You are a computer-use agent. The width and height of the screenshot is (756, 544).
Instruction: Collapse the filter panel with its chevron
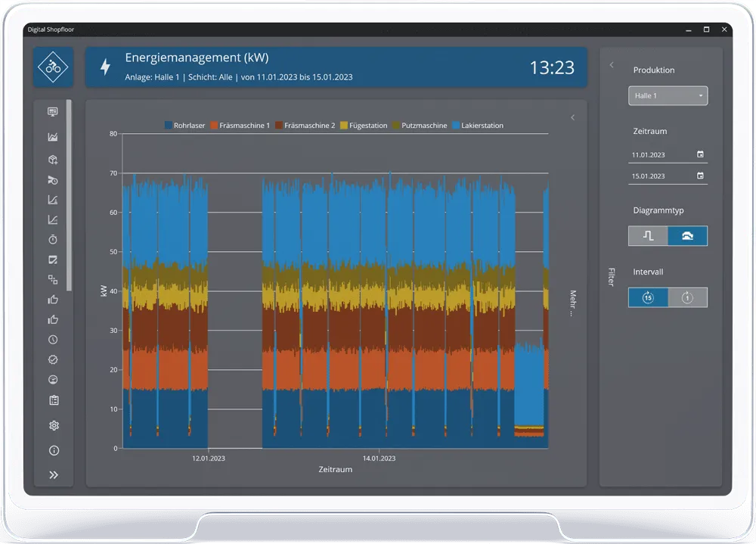coord(612,64)
